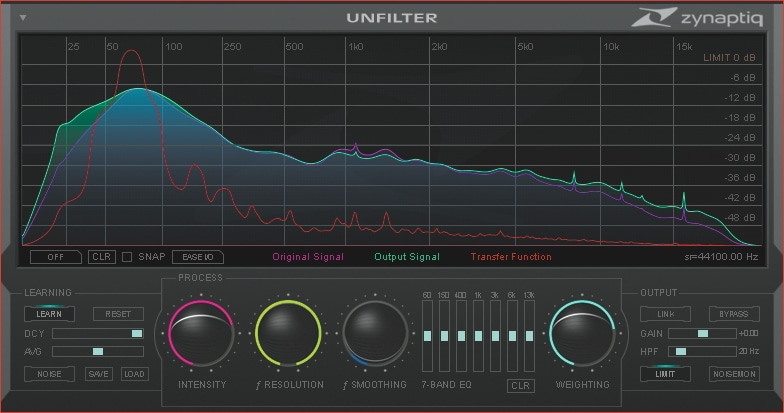Viewport: 784px width, 413px height.
Task: Click the 6k EQ band fader
Action: (512, 336)
